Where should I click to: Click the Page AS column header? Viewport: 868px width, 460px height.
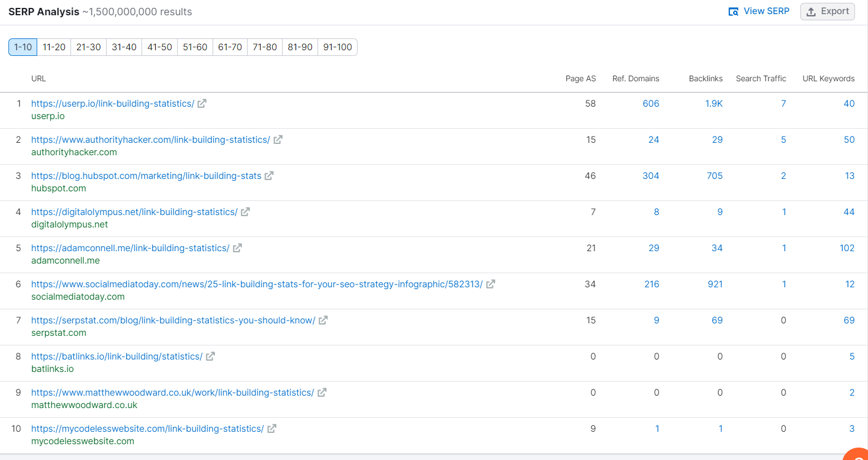[581, 78]
